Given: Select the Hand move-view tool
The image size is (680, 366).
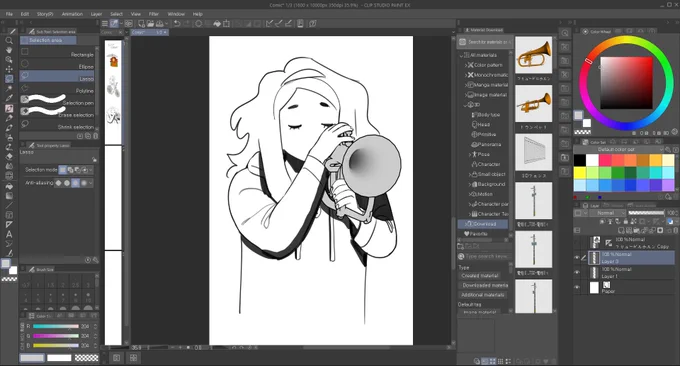Looking at the screenshot, I should 9,50.
